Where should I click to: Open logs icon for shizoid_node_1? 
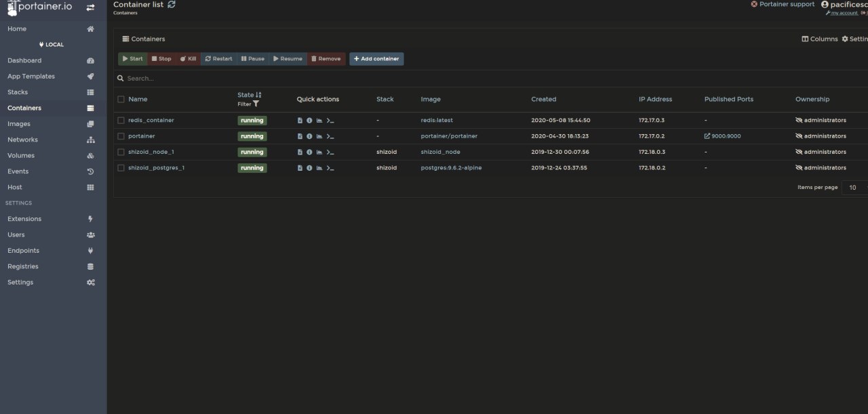point(300,152)
